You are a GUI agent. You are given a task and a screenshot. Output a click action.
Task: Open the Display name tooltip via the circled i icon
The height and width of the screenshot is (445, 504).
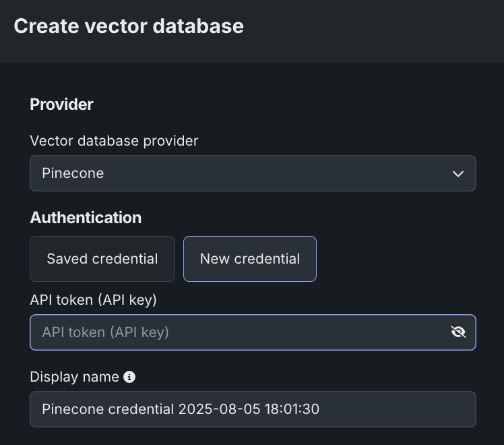click(x=129, y=377)
